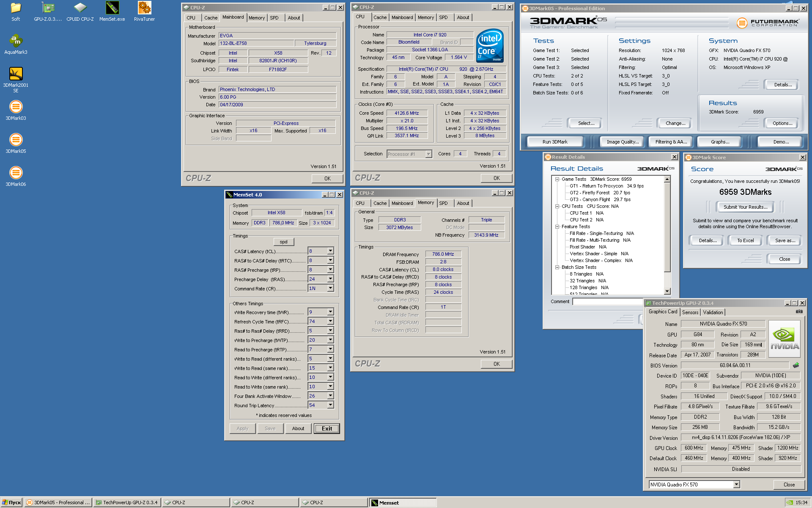Viewport: 812px width, 508px height.
Task: Click the Comment input field
Action: click(608, 301)
